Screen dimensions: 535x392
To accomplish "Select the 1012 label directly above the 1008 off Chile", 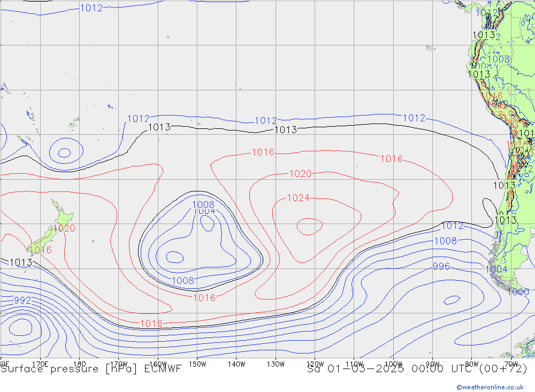I will point(453,226).
